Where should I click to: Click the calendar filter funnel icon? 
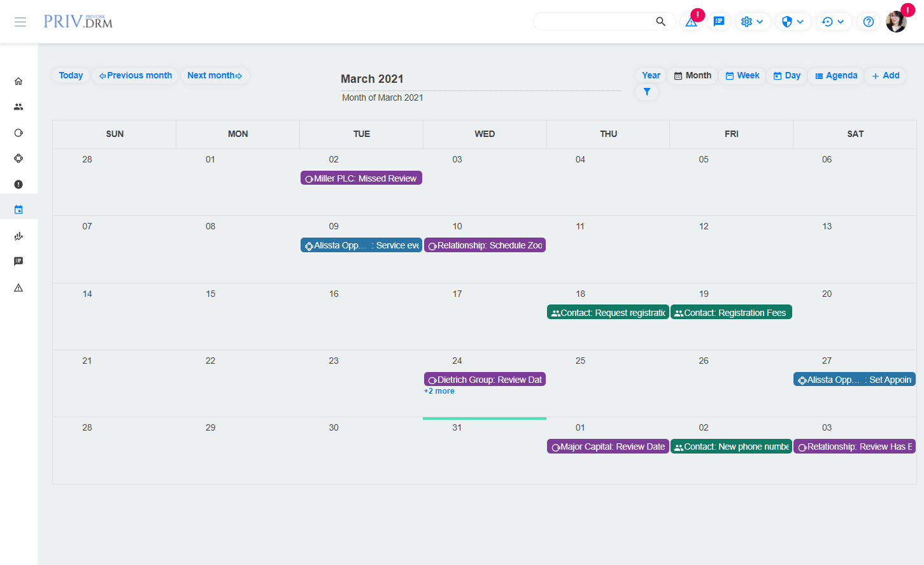(x=646, y=92)
